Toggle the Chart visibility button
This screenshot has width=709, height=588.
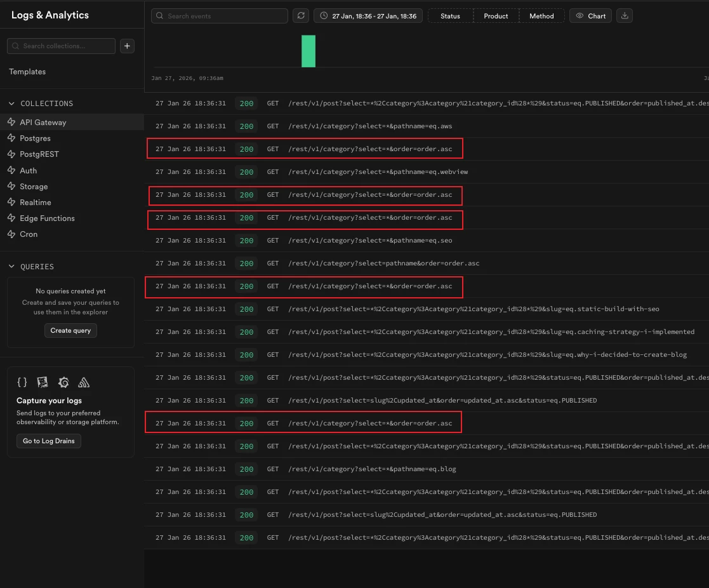pos(590,16)
